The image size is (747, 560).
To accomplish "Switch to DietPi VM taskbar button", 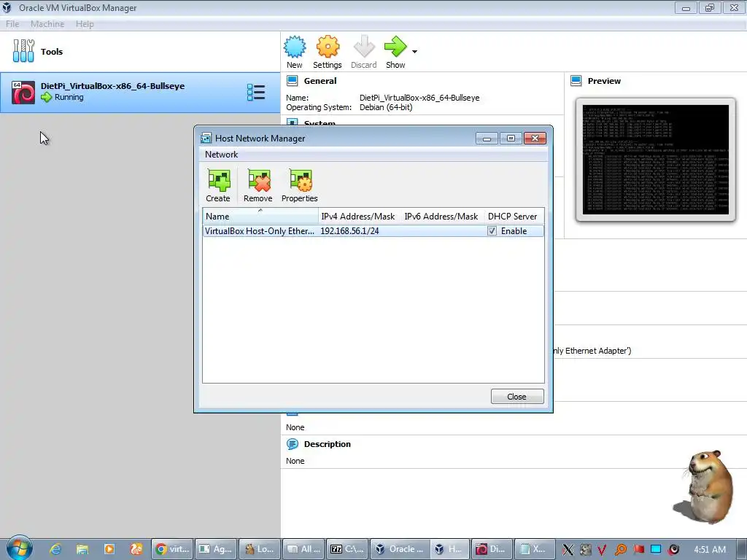I will [x=492, y=549].
